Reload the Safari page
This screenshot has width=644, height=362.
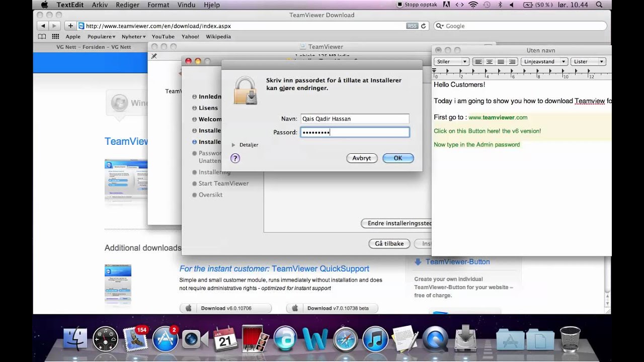(x=424, y=26)
